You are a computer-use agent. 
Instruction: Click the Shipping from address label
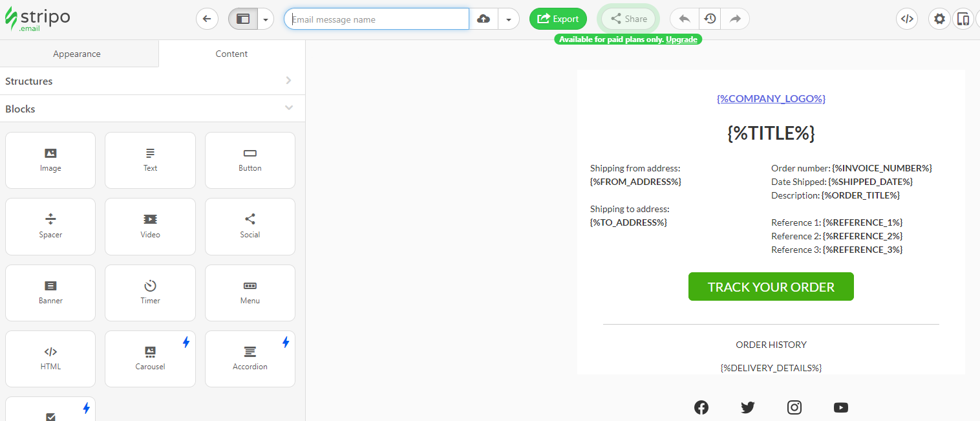[635, 168]
